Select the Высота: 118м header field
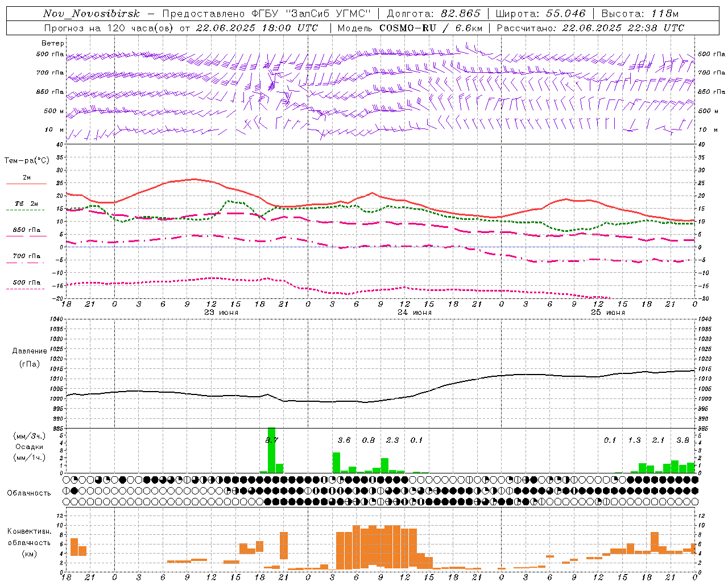Screen dimensions: 728x582 click(x=640, y=14)
